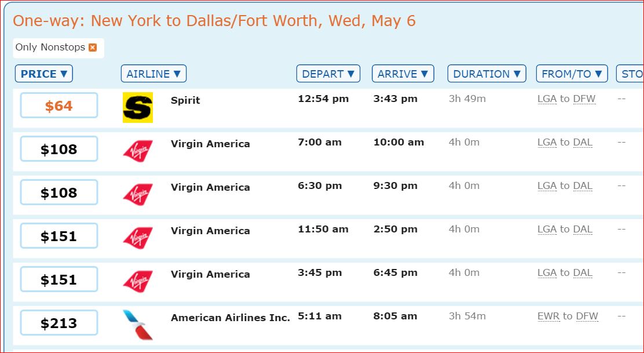Click Virgin America logo on 3:45 pm flight
This screenshot has width=644, height=353.
(138, 281)
